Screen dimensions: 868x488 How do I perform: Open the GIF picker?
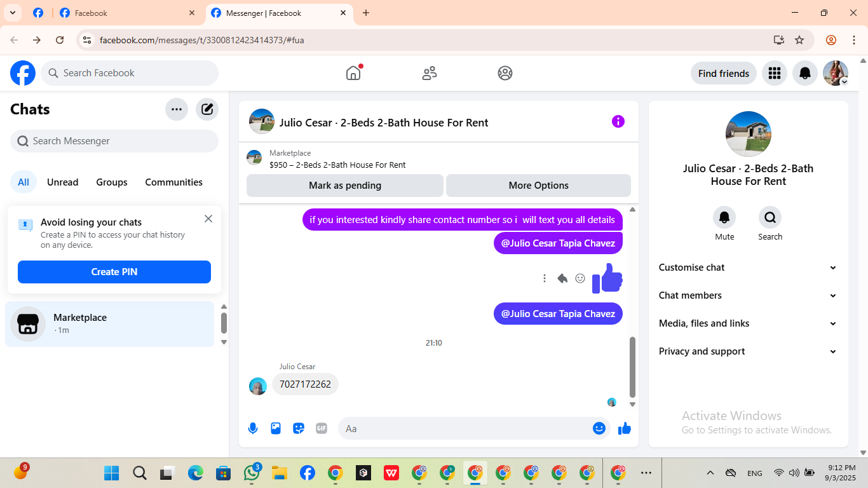coord(322,428)
